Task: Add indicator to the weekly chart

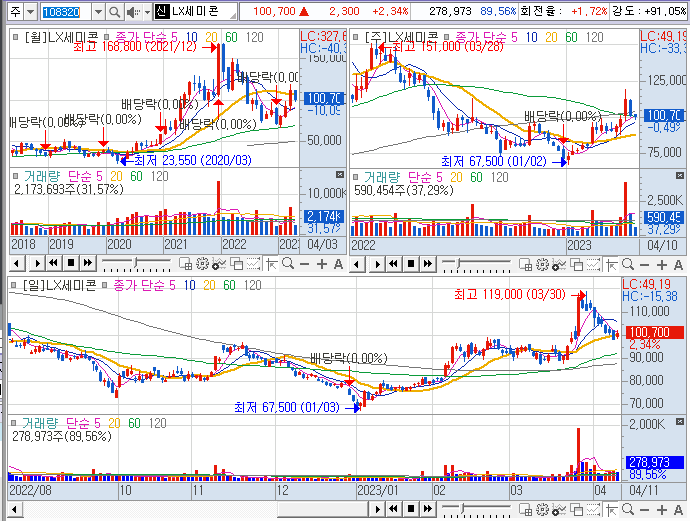Action: 559,264
